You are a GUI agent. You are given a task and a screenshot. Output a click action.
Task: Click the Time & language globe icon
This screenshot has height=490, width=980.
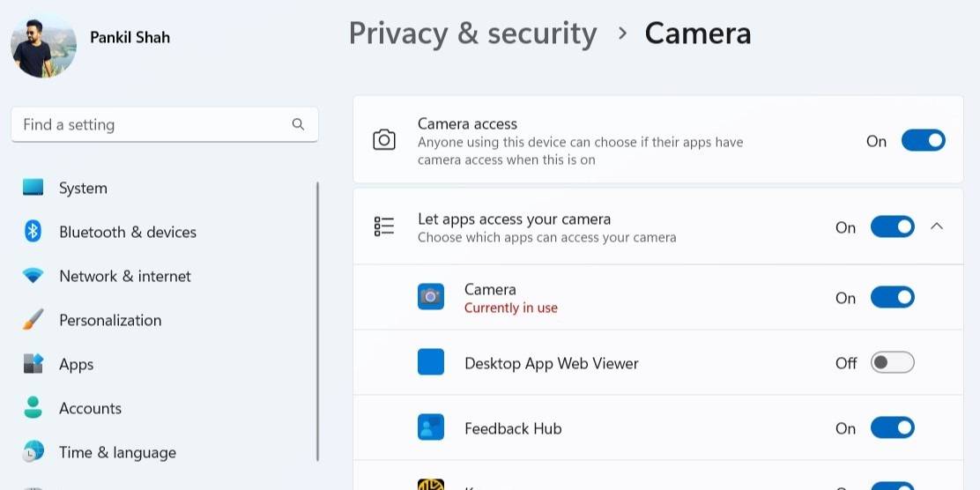(33, 452)
